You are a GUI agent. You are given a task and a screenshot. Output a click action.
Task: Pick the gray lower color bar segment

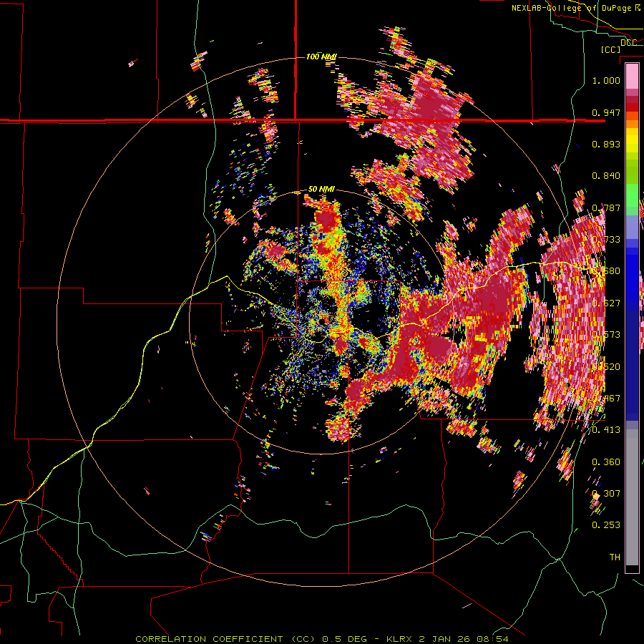tap(632, 497)
